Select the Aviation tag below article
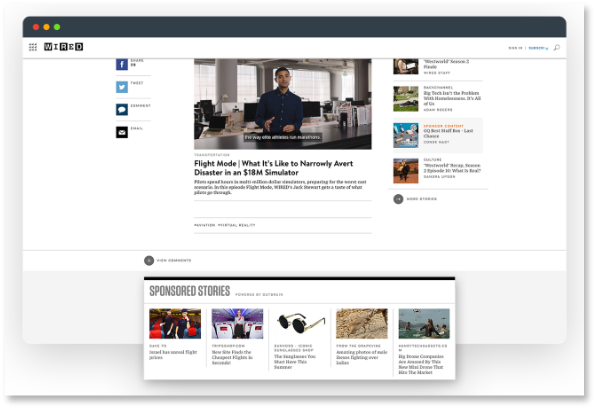Image resolution: width=595 pixels, height=408 pixels. click(x=205, y=225)
